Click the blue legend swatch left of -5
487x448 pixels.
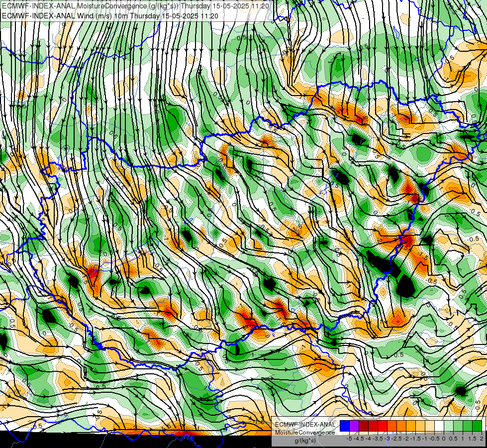345,426
